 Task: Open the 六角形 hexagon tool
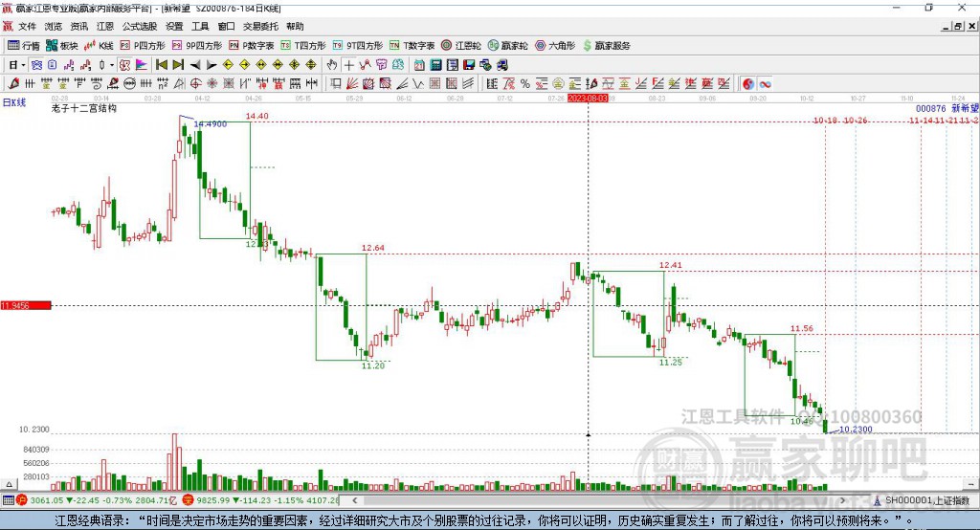(555, 46)
